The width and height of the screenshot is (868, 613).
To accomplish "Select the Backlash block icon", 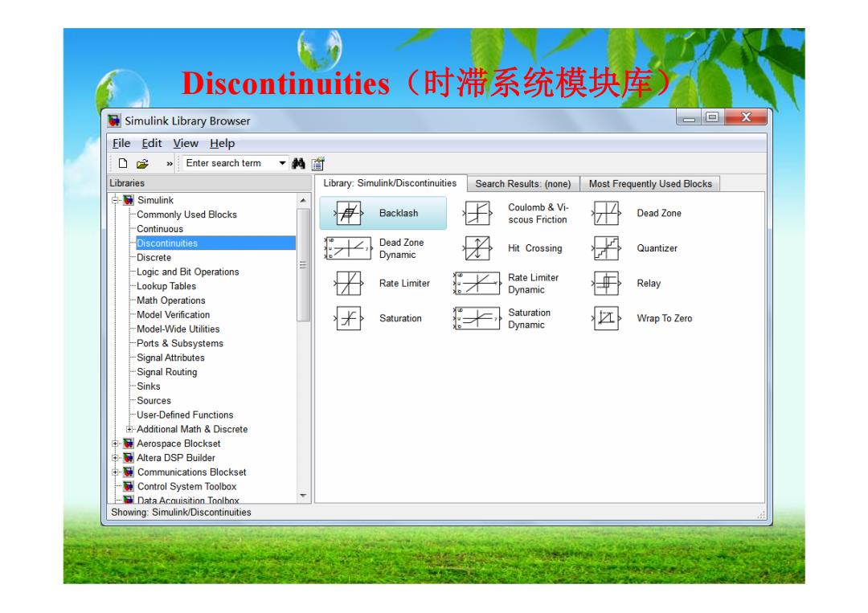I will coord(349,213).
